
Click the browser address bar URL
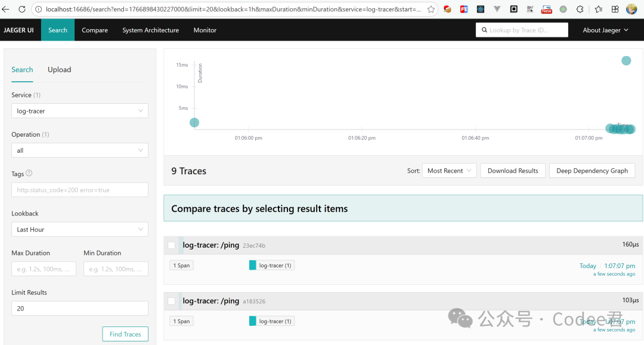pos(233,9)
